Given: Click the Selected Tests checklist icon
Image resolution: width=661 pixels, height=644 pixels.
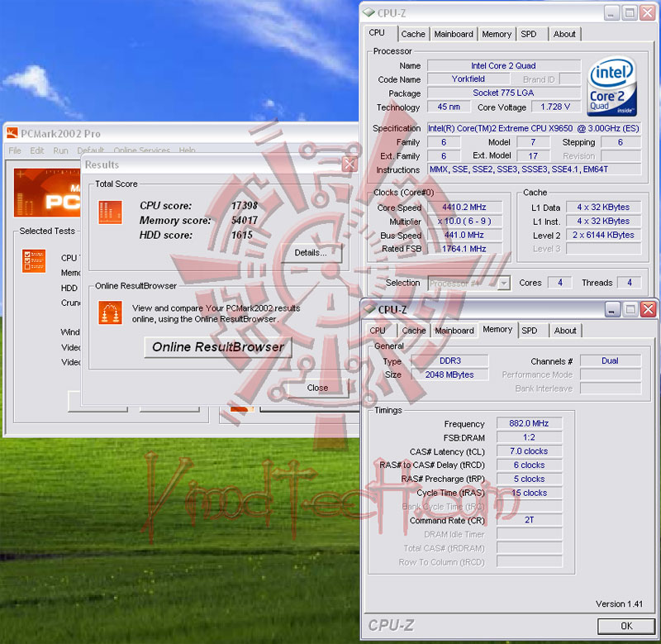Looking at the screenshot, I should 34,260.
